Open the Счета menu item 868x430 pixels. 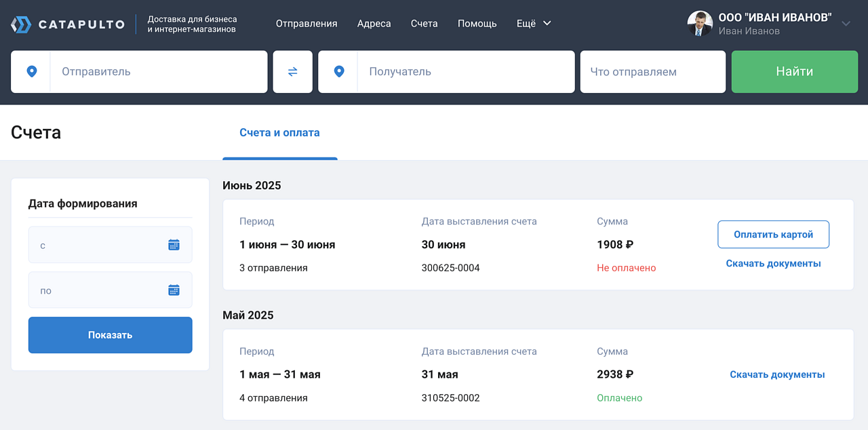point(425,23)
